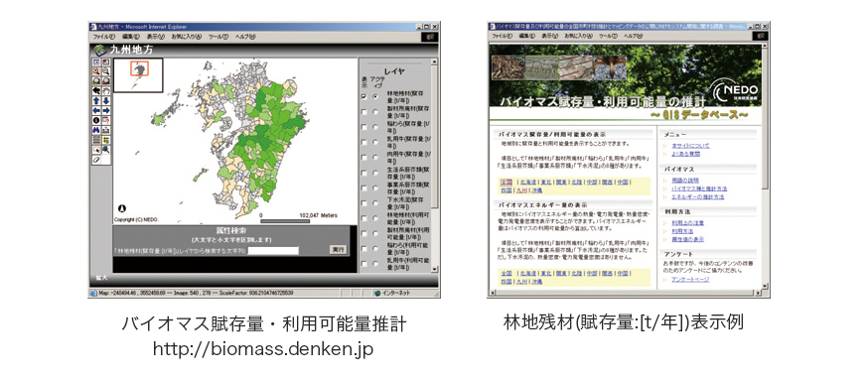
Task: Open the アンケートページ link
Action: click(x=690, y=280)
